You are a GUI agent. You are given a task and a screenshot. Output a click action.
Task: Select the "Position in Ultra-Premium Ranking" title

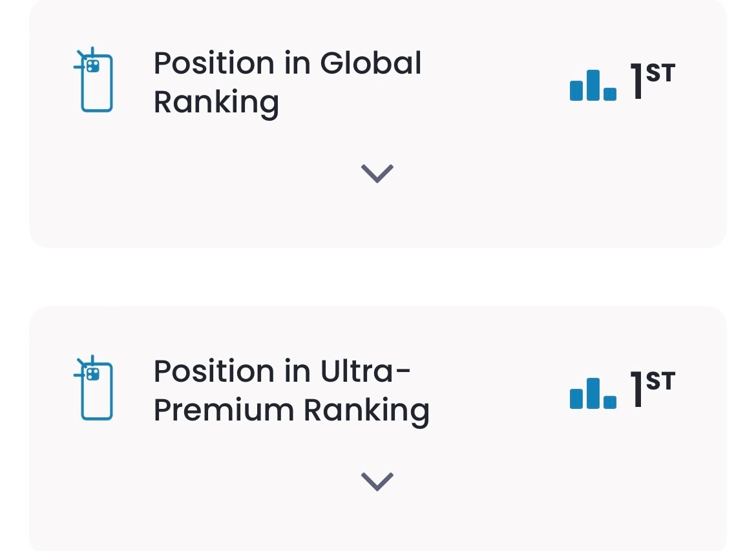coord(291,390)
